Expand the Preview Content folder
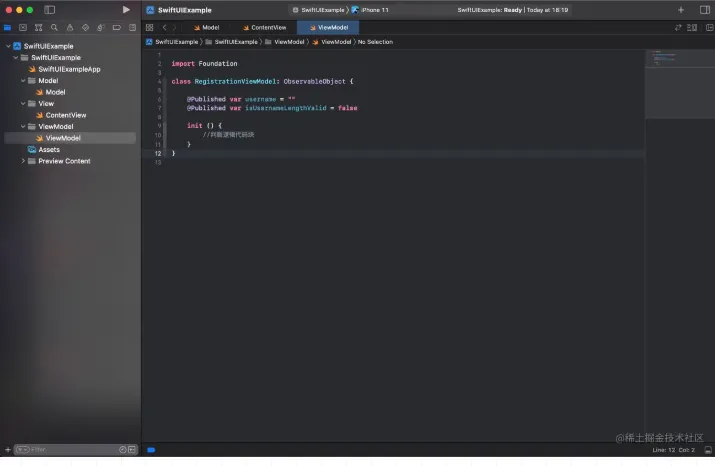 pyautogui.click(x=23, y=161)
